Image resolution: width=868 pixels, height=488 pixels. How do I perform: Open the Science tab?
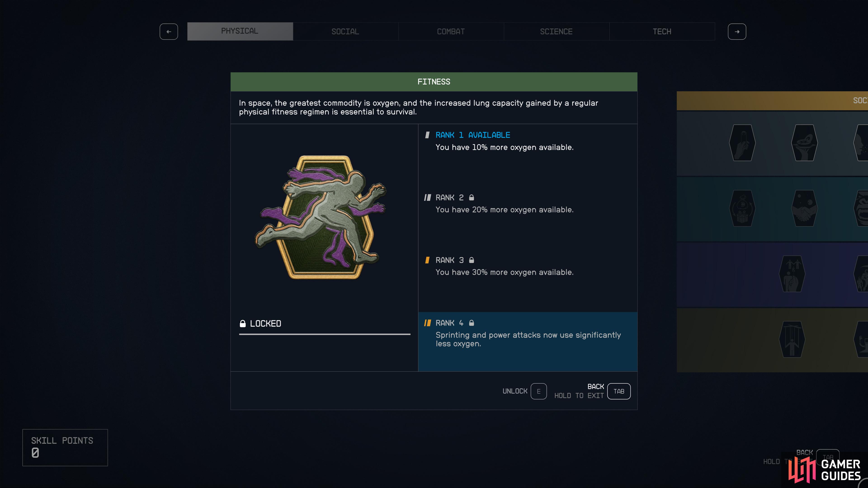pos(556,32)
